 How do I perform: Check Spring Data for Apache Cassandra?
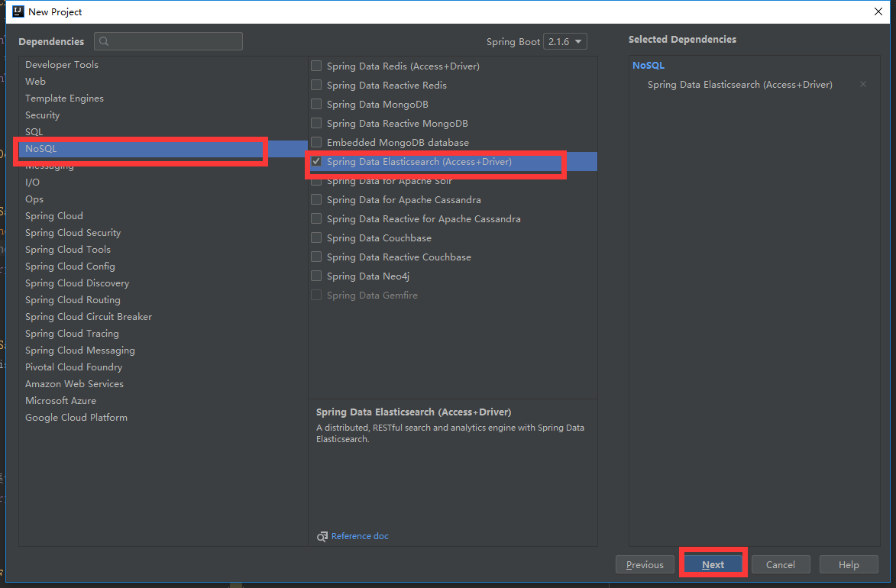316,199
